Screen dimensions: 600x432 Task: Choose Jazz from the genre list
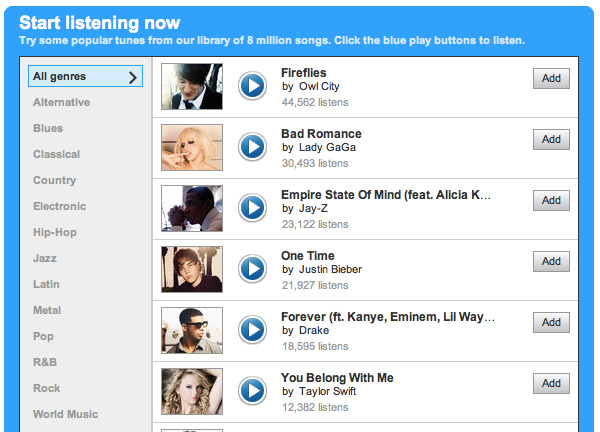pyautogui.click(x=45, y=258)
